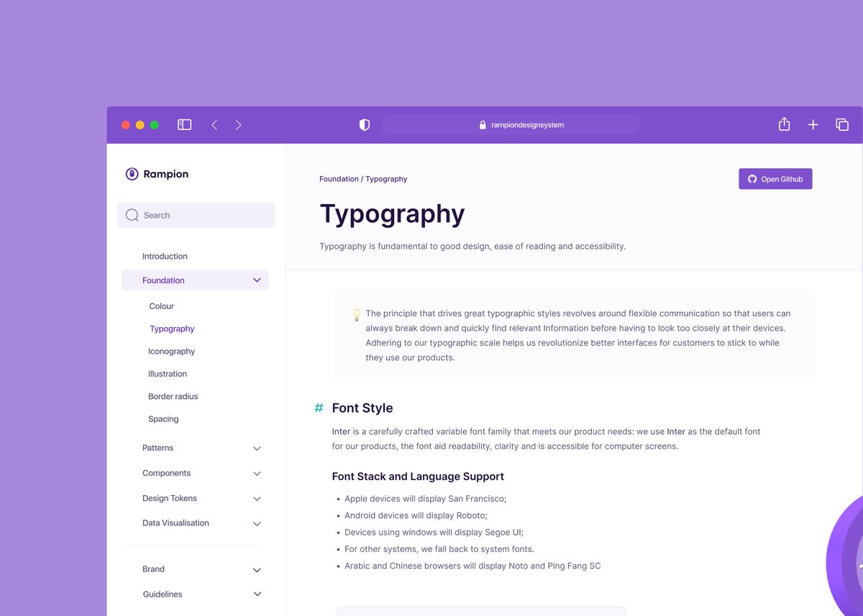Click the Font Style heading

pos(362,408)
